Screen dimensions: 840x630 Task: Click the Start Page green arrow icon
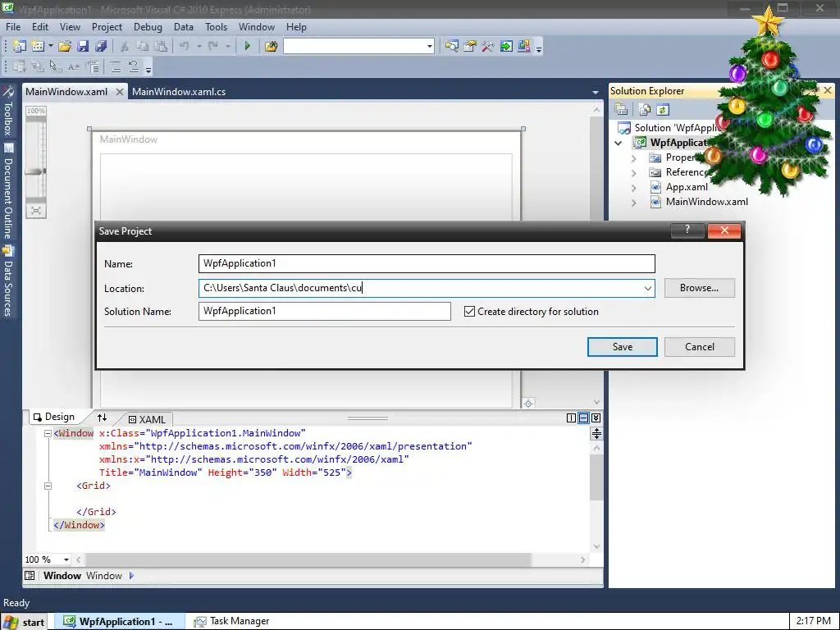click(x=506, y=46)
